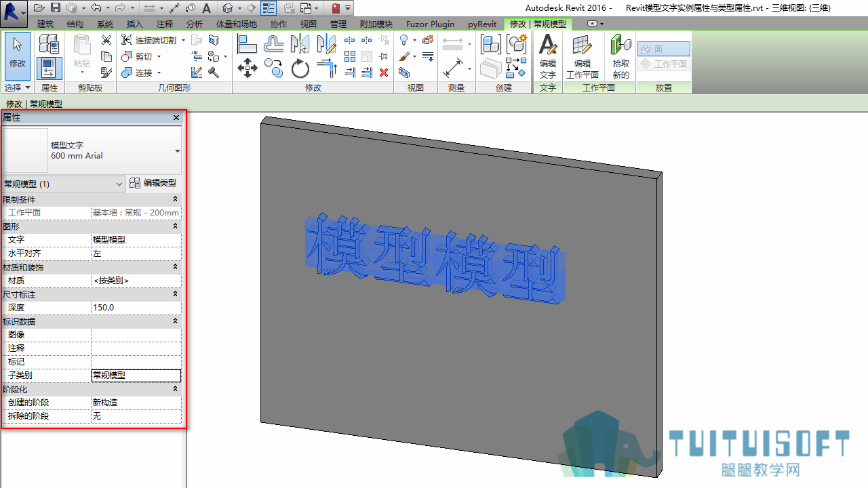This screenshot has height=488, width=868.
Task: Select the Align tool
Action: [248, 45]
